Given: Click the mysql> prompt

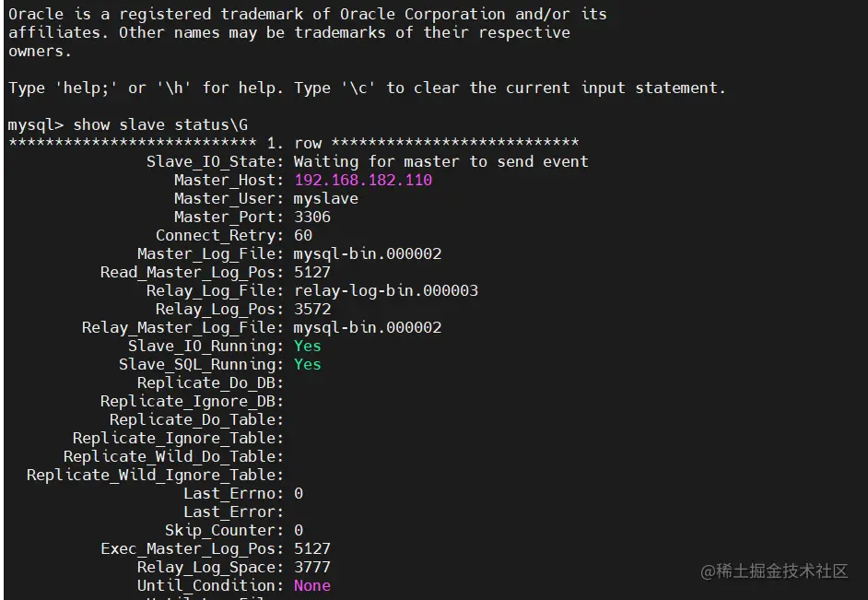Looking at the screenshot, I should [35, 125].
